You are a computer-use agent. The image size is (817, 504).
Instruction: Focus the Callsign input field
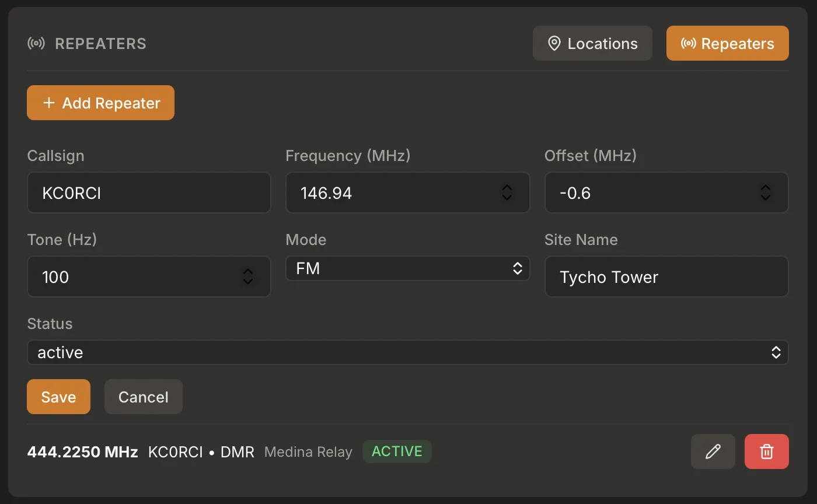point(149,192)
